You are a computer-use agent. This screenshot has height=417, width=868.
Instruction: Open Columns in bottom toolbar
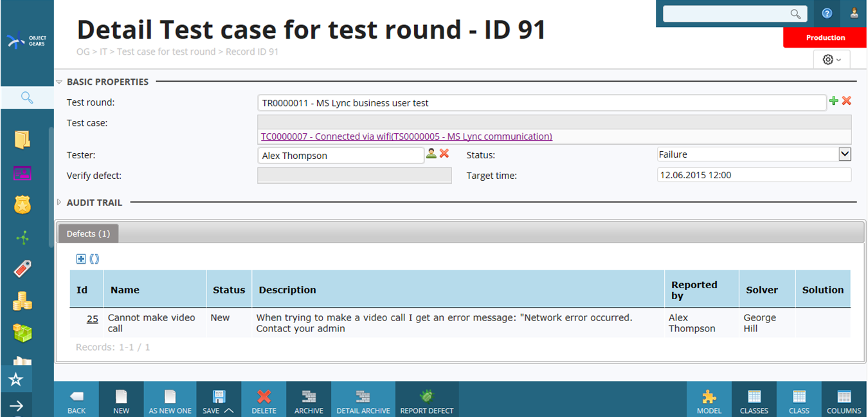(844, 400)
